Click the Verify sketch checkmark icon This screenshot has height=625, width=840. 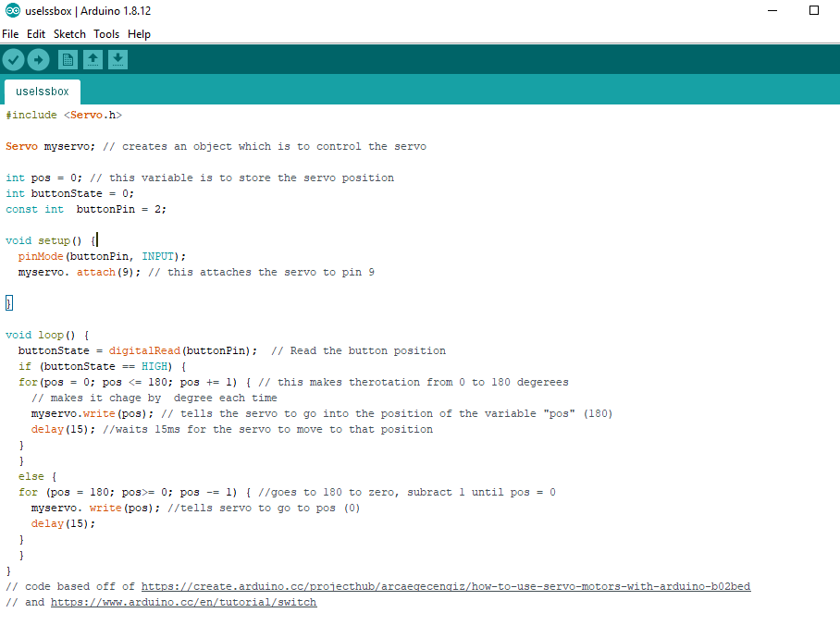tap(13, 60)
